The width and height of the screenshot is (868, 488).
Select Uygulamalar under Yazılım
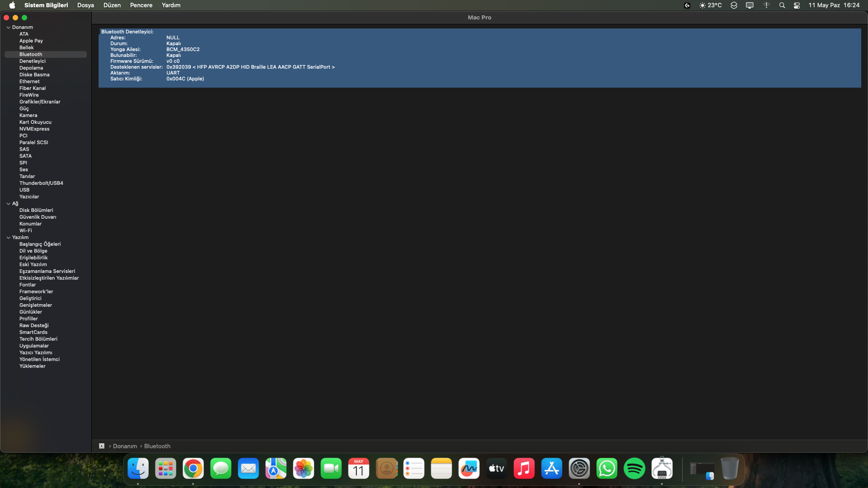(x=34, y=346)
